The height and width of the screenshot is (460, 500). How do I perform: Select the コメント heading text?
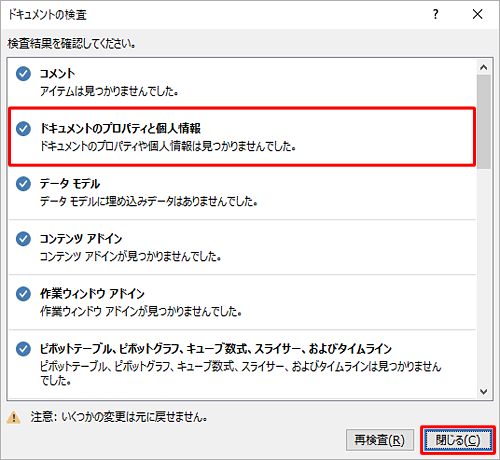coord(57,74)
